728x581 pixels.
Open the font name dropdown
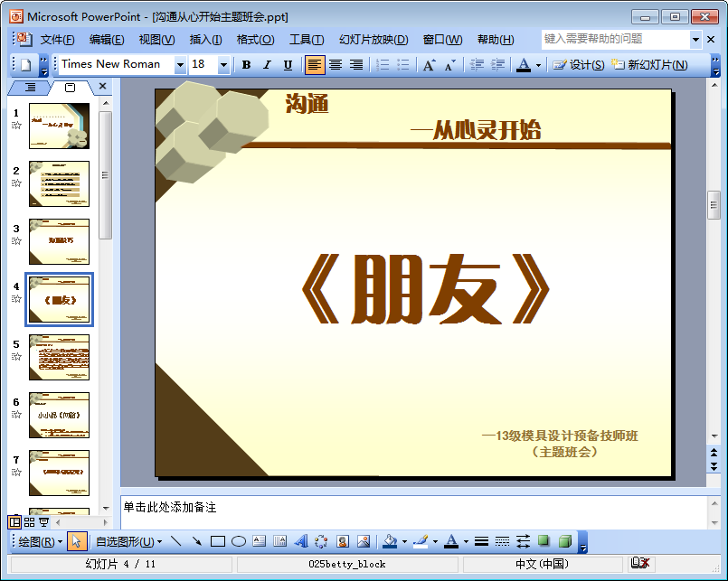point(180,65)
